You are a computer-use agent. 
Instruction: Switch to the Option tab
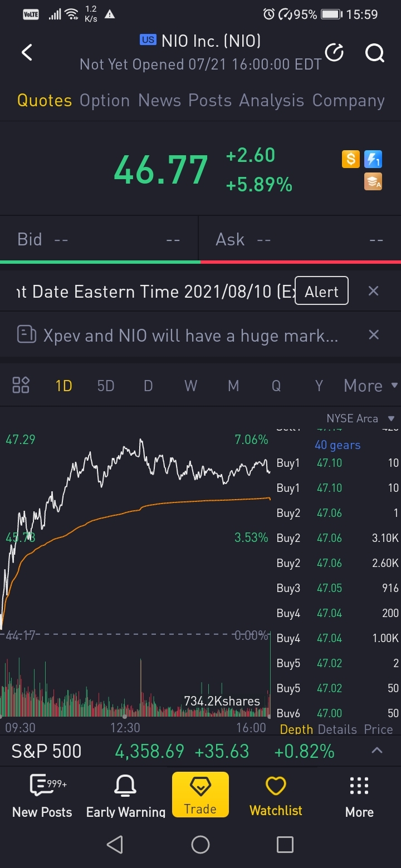point(105,101)
